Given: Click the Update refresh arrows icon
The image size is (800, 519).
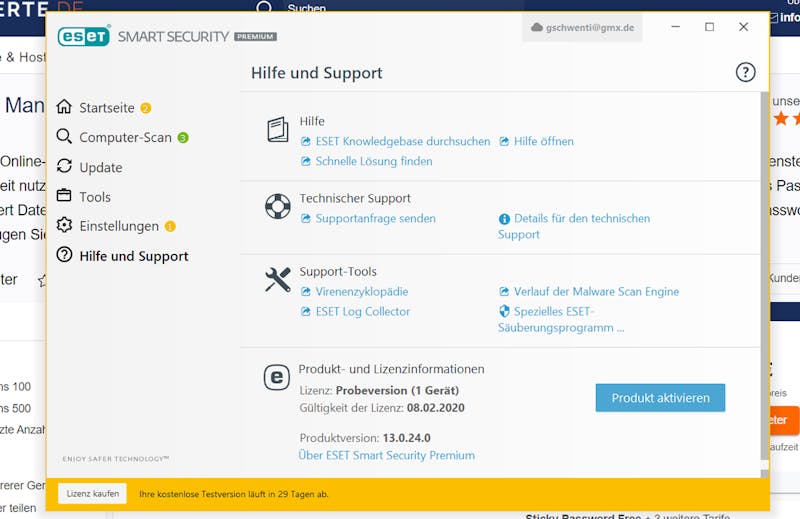Looking at the screenshot, I should pyautogui.click(x=64, y=166).
